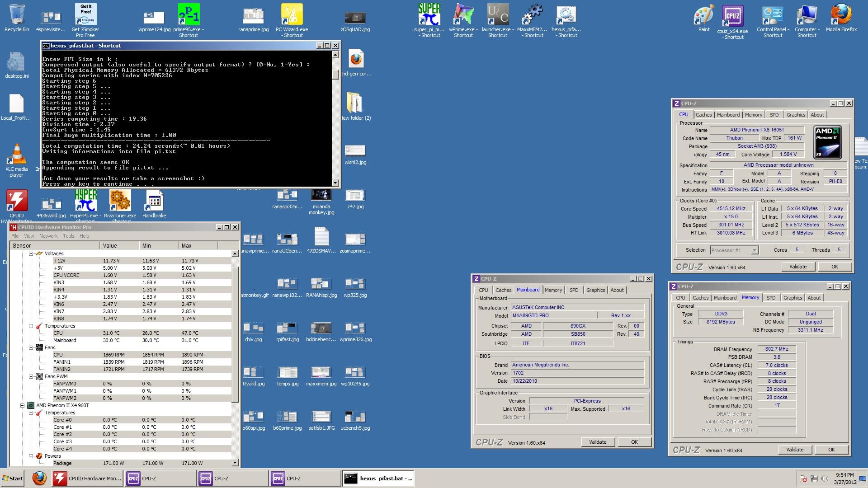868x488 pixels.
Task: Launch Mozilla Firefox from the desktop
Action: click(x=841, y=18)
